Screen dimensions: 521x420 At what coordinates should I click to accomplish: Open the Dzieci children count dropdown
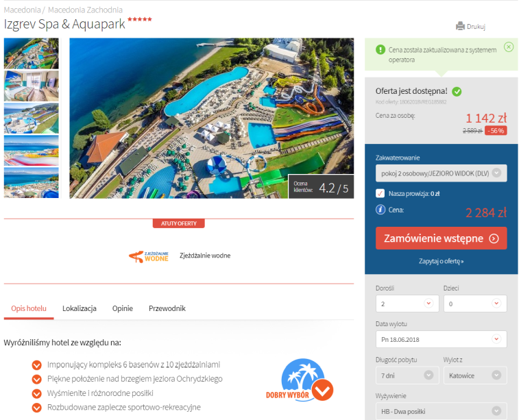[474, 303]
